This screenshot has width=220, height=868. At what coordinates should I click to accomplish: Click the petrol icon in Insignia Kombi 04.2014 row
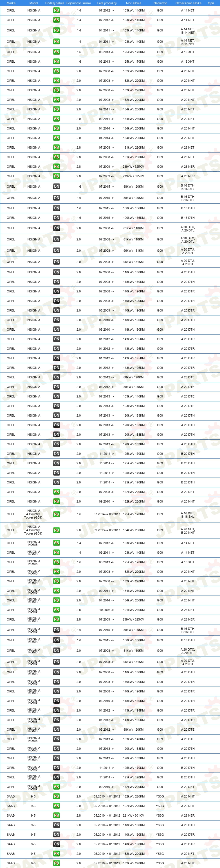click(x=56, y=600)
